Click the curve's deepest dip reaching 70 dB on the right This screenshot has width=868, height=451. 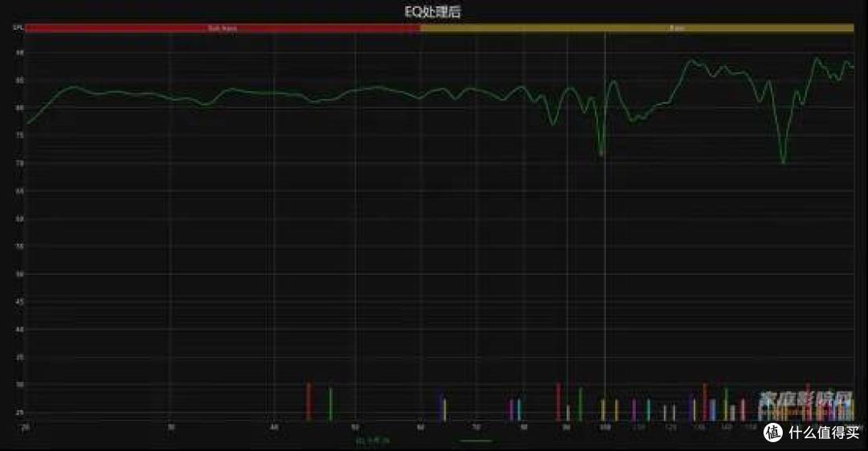[x=784, y=161]
